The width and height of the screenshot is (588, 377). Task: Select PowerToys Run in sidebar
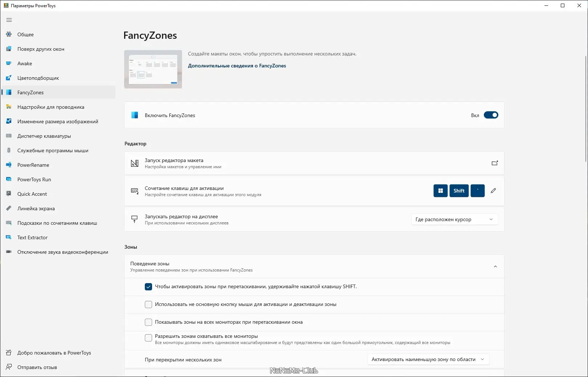point(58,179)
